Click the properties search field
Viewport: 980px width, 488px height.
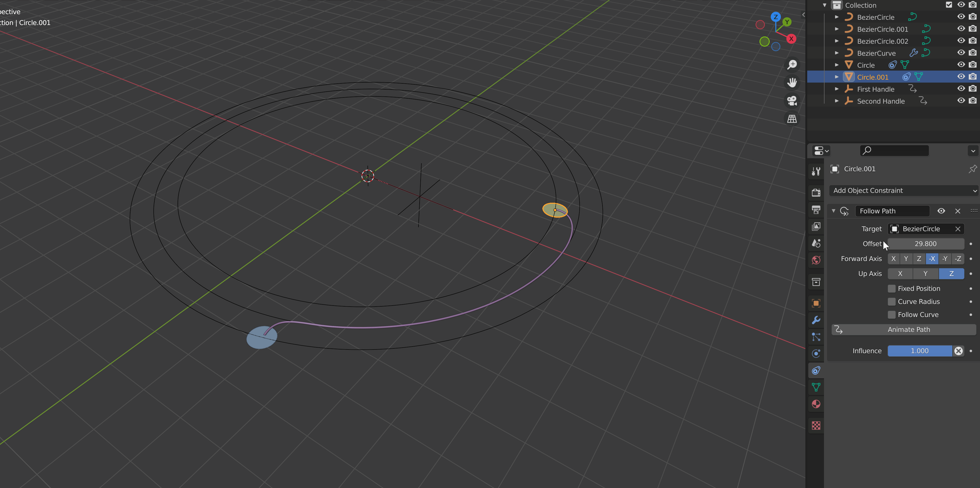pyautogui.click(x=894, y=151)
